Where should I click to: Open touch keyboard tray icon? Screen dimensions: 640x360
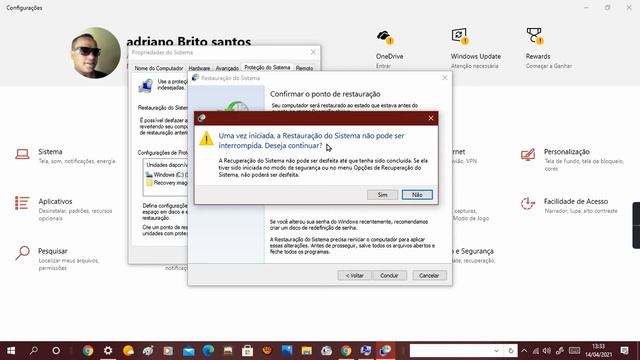pyautogui.click(x=574, y=351)
